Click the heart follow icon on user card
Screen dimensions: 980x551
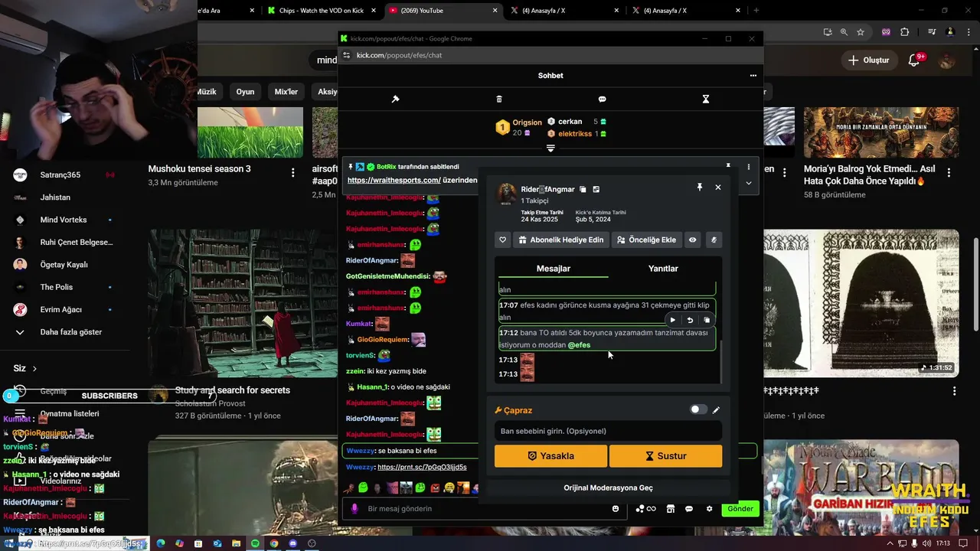[x=503, y=240]
